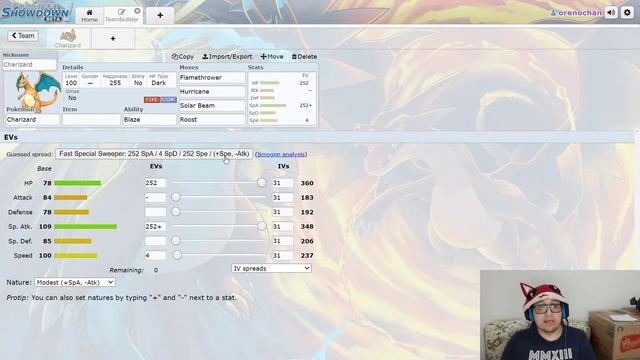Edit the Defense IV box
The width and height of the screenshot is (640, 360).
tap(283, 212)
